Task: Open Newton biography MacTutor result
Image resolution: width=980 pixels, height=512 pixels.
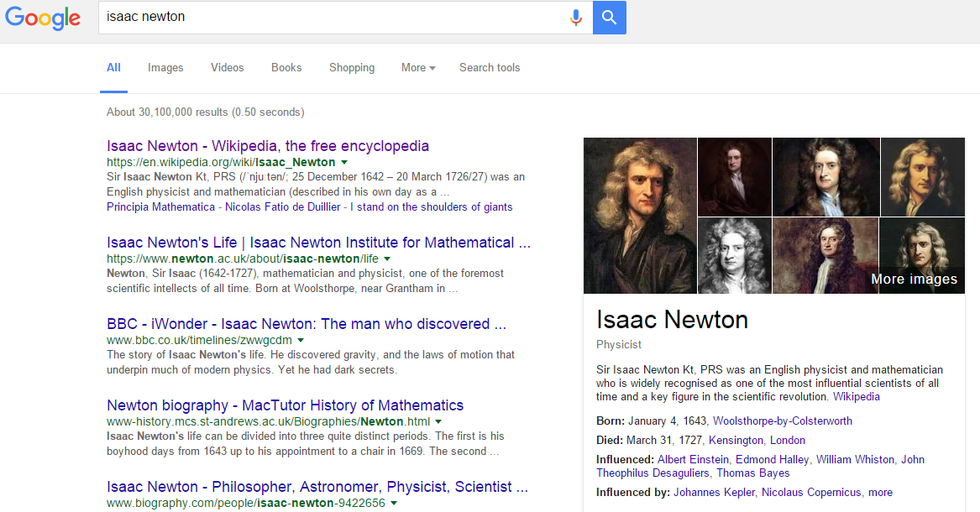Action: (285, 405)
